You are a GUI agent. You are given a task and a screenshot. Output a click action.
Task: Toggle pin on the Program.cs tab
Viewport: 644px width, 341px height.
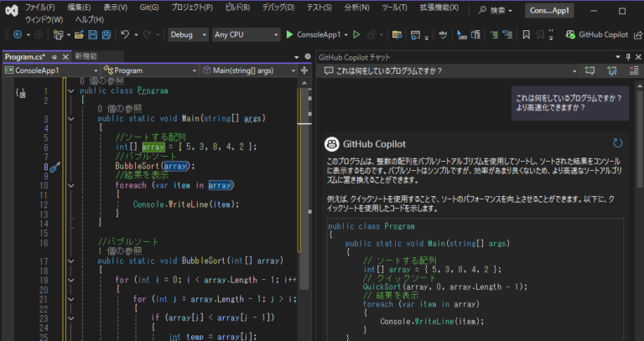click(x=55, y=57)
